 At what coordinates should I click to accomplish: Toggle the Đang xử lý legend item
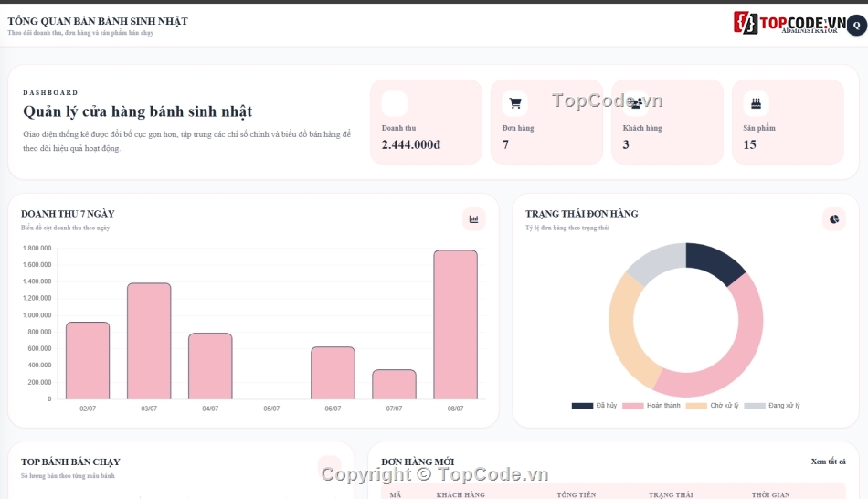coord(772,406)
